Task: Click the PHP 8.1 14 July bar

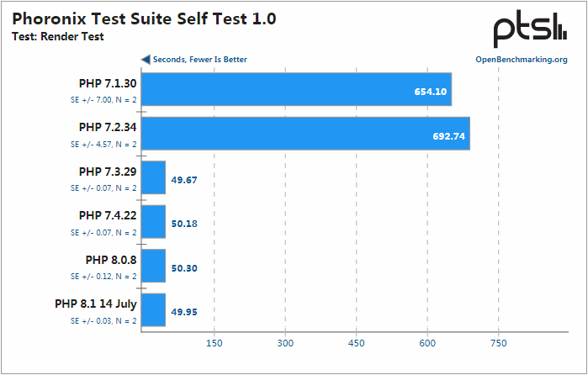Action: [153, 310]
